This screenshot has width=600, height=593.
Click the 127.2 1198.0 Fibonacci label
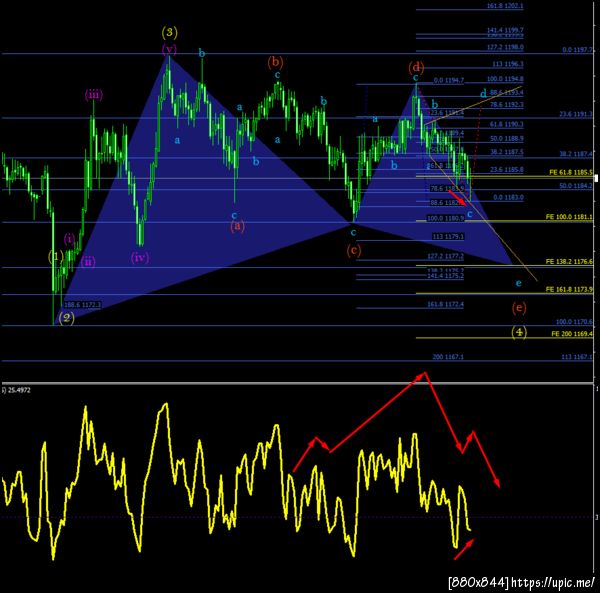coord(505,47)
